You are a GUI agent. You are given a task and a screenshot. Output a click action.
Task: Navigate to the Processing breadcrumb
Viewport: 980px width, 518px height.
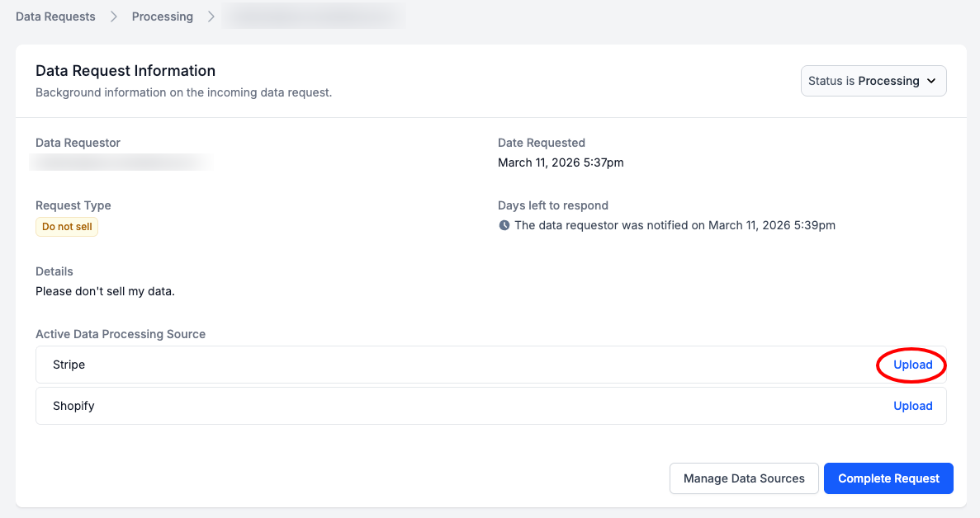[163, 16]
